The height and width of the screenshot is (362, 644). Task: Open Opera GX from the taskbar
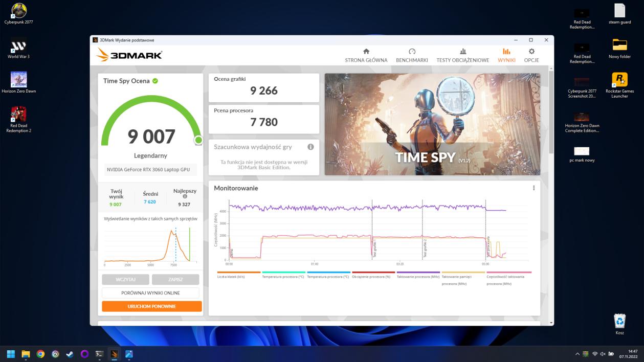pos(85,353)
